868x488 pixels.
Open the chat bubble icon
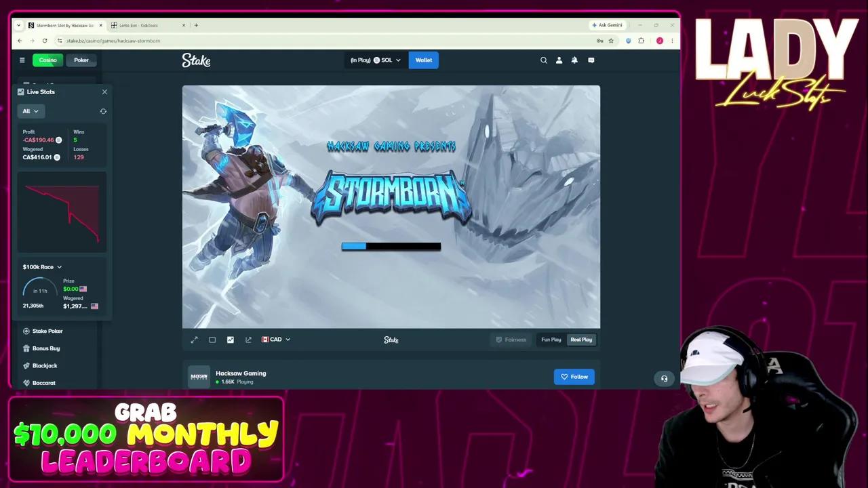point(591,60)
